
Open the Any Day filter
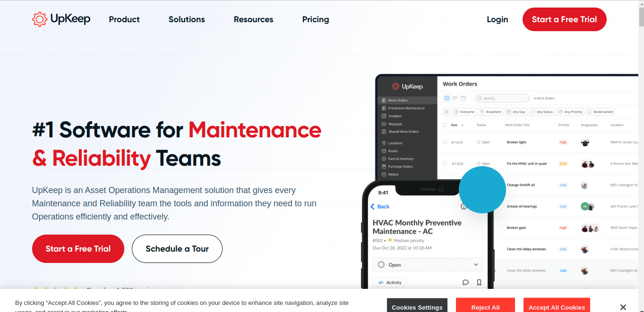click(515, 112)
